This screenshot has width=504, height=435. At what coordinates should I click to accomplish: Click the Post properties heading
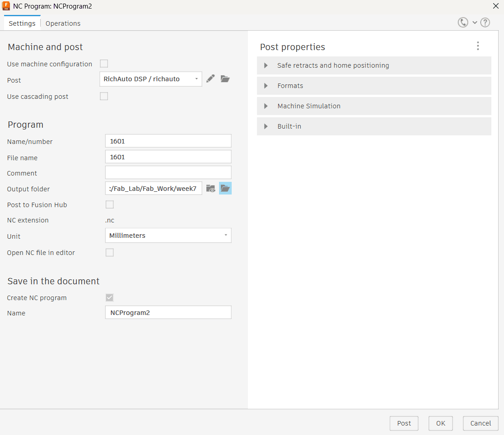coord(293,47)
